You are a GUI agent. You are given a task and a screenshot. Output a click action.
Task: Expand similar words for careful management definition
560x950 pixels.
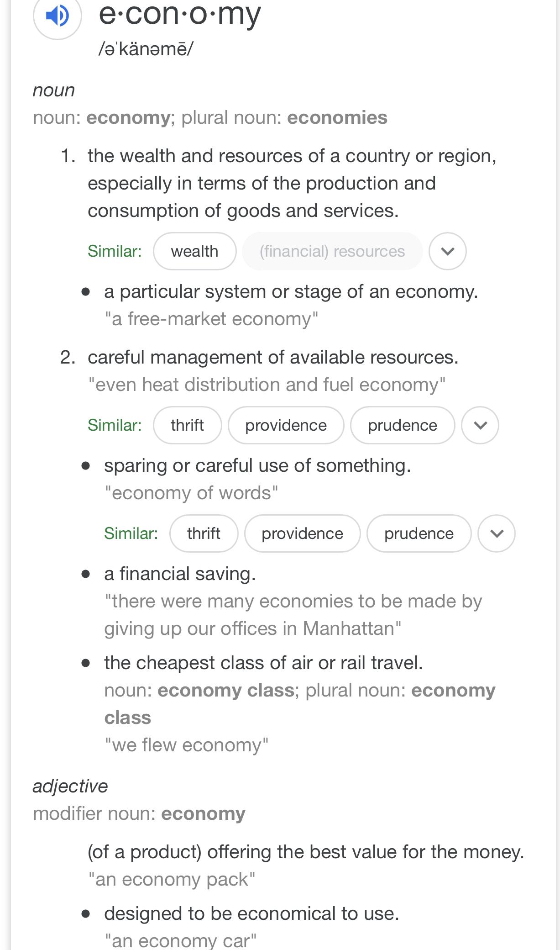click(480, 425)
